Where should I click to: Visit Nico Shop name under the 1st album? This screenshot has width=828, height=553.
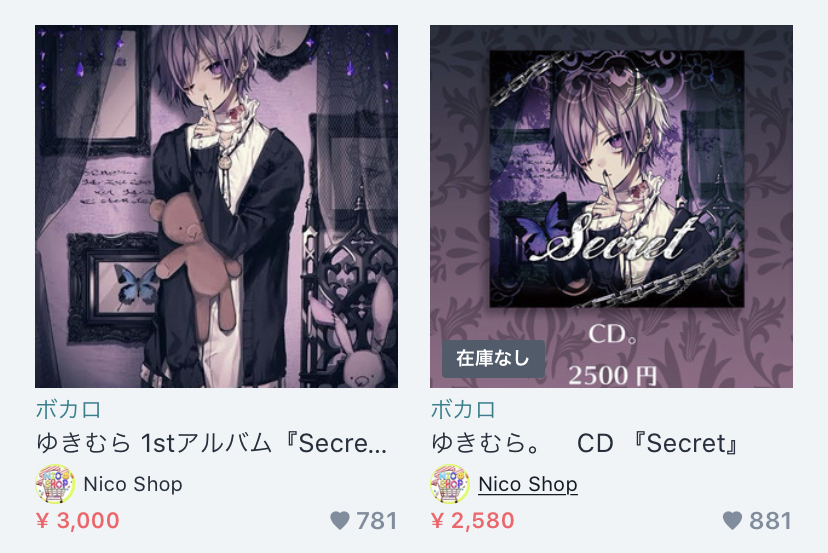click(x=133, y=484)
